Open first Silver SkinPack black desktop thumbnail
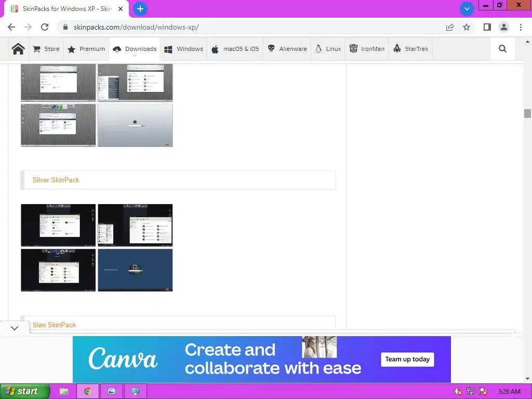532x399 pixels. point(58,225)
